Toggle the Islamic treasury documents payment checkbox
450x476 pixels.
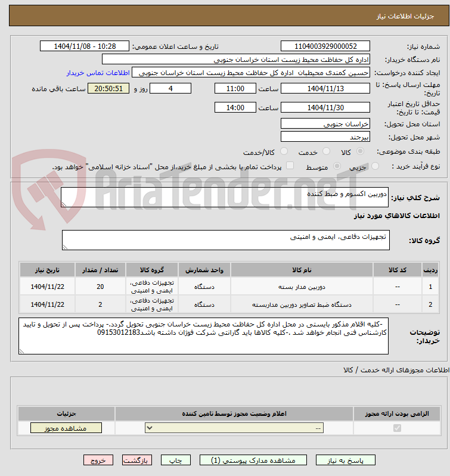290,166
